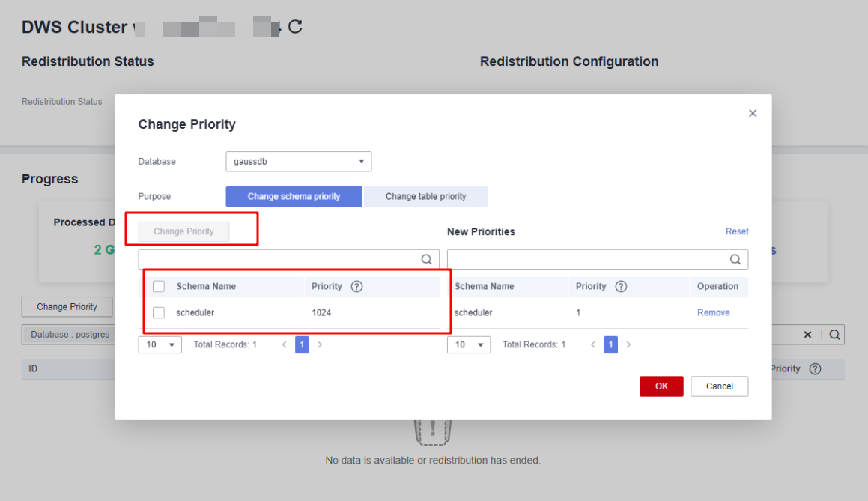Expand left page size dropdown showing 10
This screenshot has width=868, height=501.
pos(160,344)
